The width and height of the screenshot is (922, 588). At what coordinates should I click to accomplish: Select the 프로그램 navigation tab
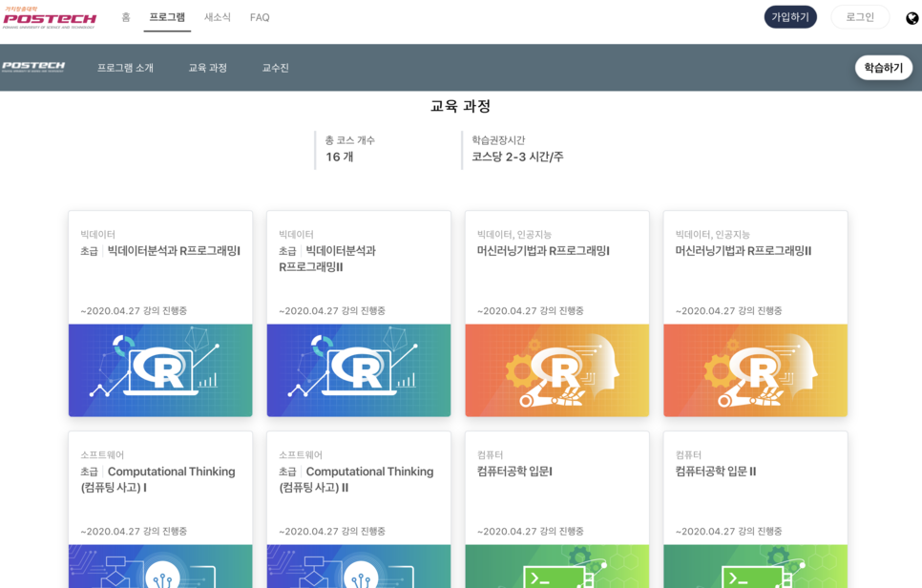(167, 17)
